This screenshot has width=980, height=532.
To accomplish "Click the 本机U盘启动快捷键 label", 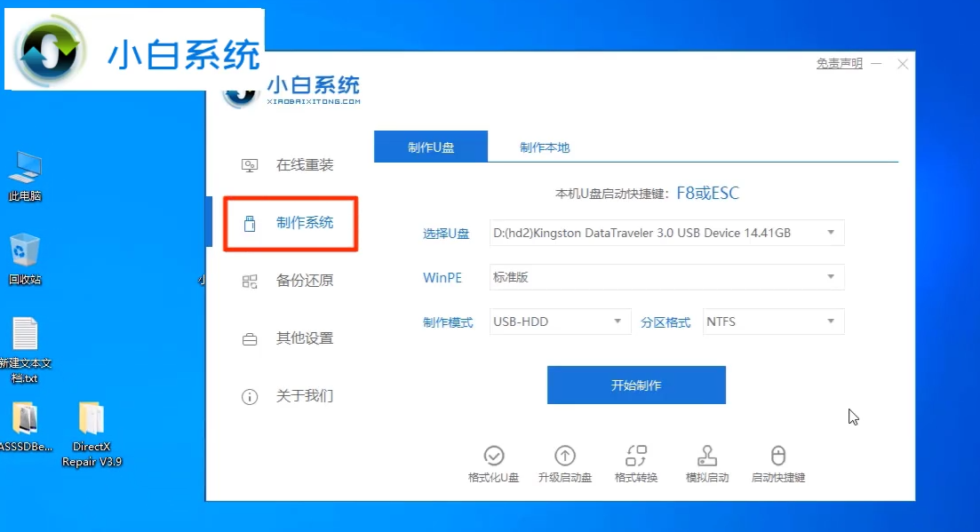I will (x=612, y=195).
